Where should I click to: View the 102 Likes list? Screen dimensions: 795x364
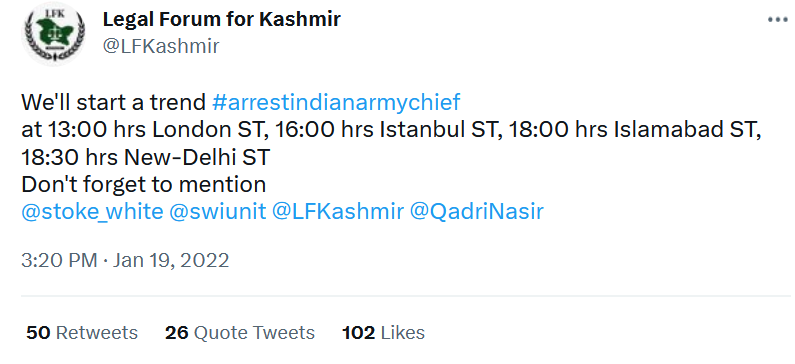383,333
